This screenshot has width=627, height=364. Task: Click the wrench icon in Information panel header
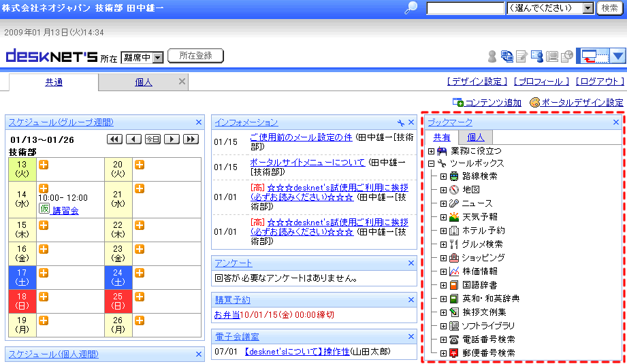coord(401,122)
